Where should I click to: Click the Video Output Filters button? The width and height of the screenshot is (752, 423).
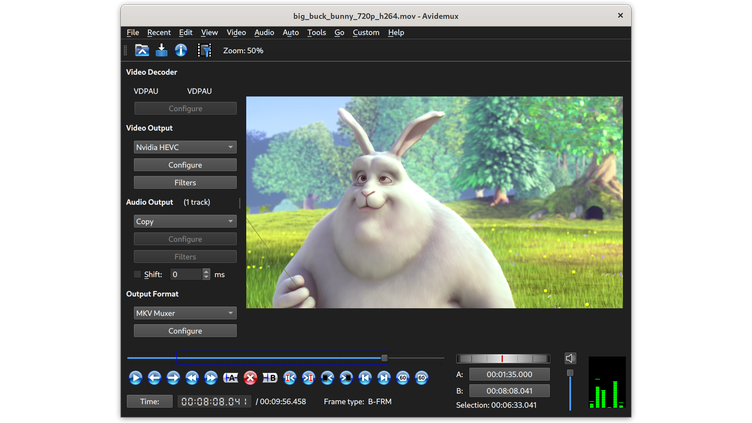[x=185, y=183]
